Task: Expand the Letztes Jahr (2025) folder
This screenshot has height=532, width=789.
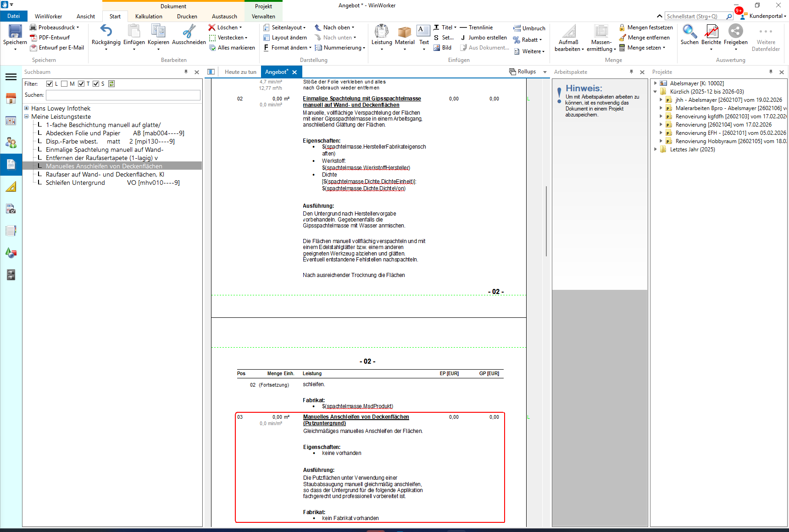Action: click(x=656, y=150)
